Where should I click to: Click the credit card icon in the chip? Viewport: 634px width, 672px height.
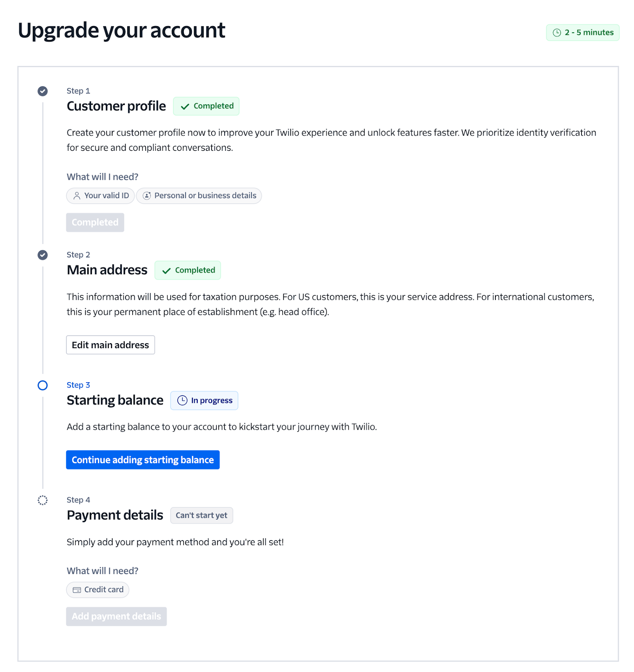pyautogui.click(x=77, y=590)
